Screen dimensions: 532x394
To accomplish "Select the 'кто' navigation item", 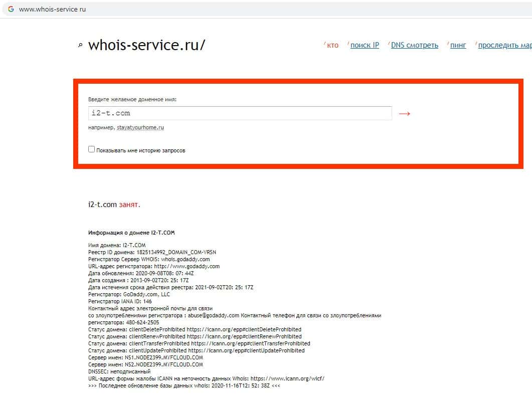I will coord(332,45).
